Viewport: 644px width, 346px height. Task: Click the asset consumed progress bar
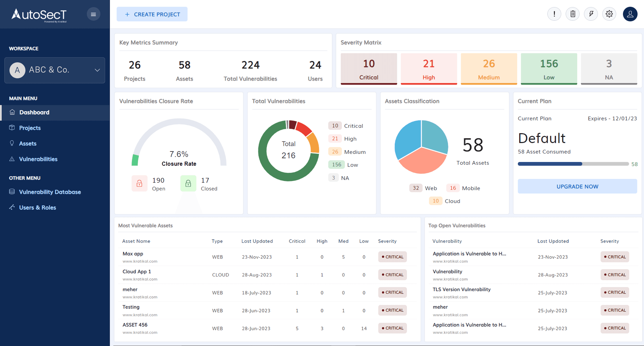coord(573,164)
